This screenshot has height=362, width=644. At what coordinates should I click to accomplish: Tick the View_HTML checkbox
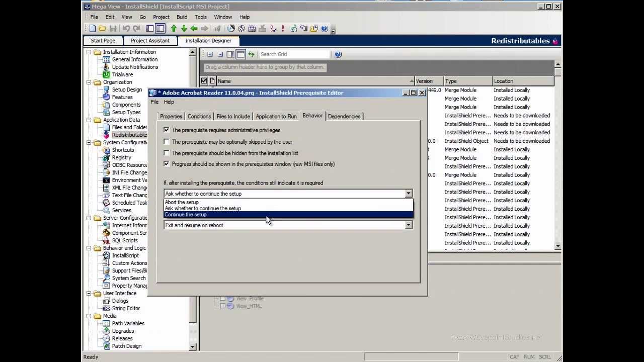(222, 306)
